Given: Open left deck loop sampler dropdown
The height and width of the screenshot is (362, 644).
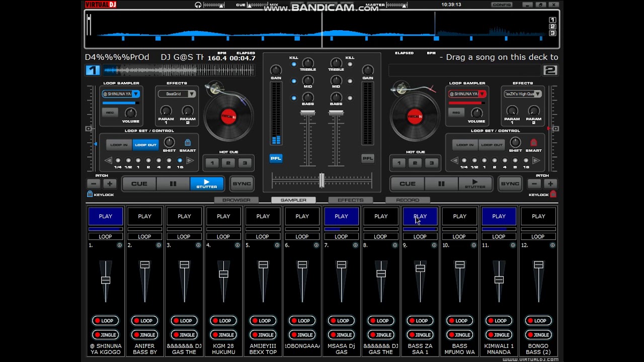Looking at the screenshot, I should (x=135, y=94).
